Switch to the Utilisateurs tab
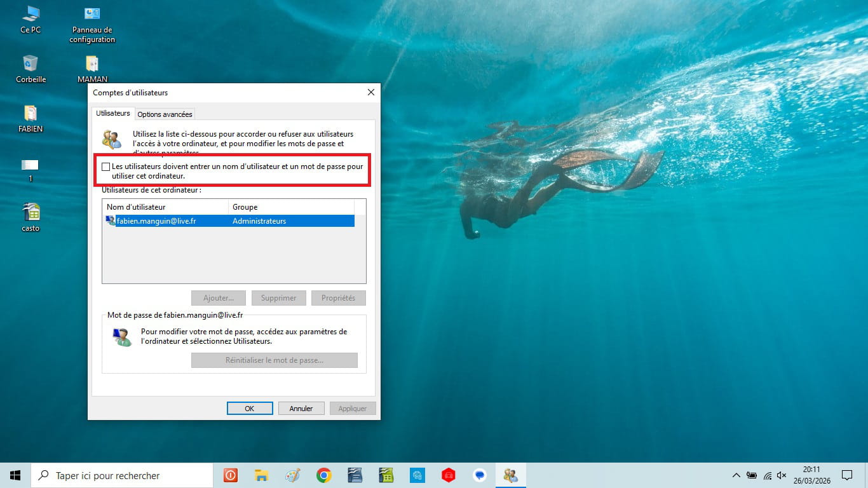The height and width of the screenshot is (488, 868). [112, 114]
